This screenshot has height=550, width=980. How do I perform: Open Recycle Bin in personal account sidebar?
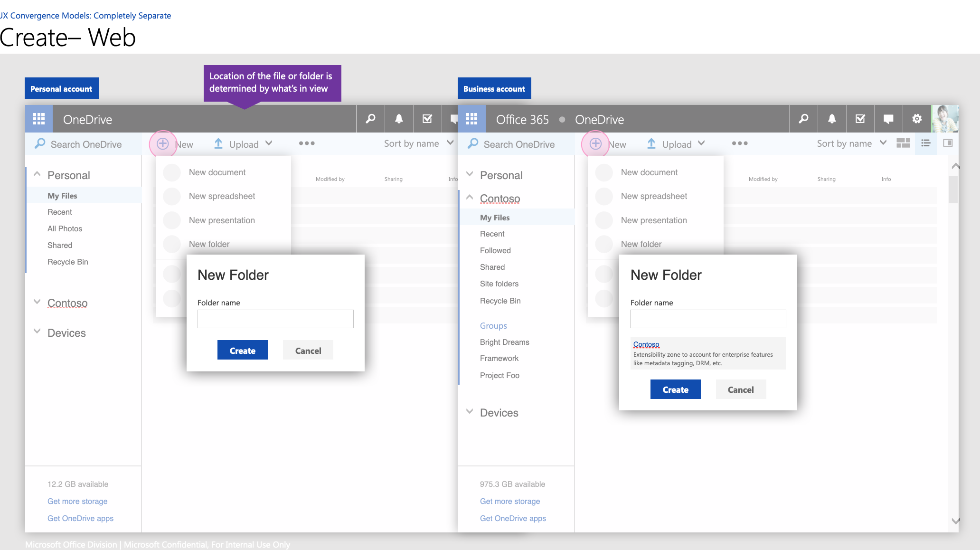[67, 262]
